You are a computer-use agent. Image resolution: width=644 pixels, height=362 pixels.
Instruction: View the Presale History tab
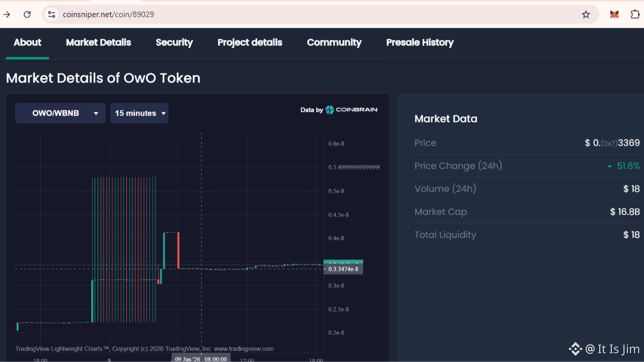(420, 43)
